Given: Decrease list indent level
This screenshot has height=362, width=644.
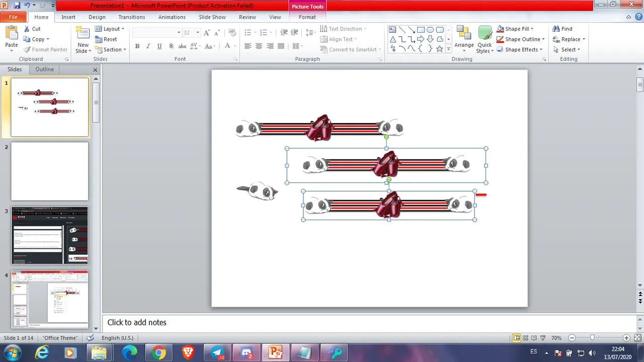Looking at the screenshot, I should click(x=284, y=32).
